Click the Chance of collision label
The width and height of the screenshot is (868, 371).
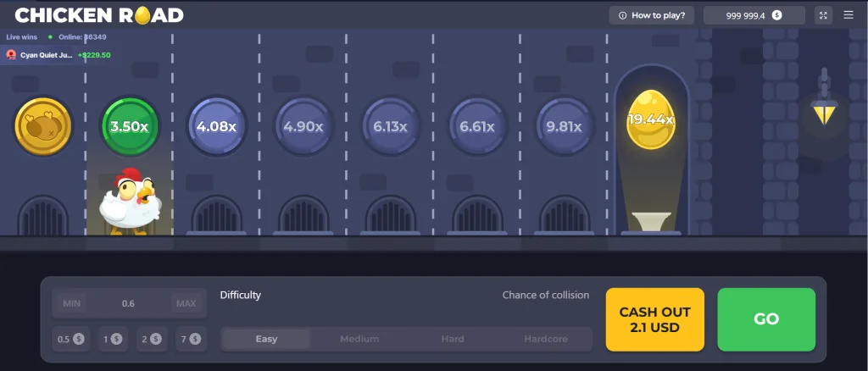pos(546,296)
